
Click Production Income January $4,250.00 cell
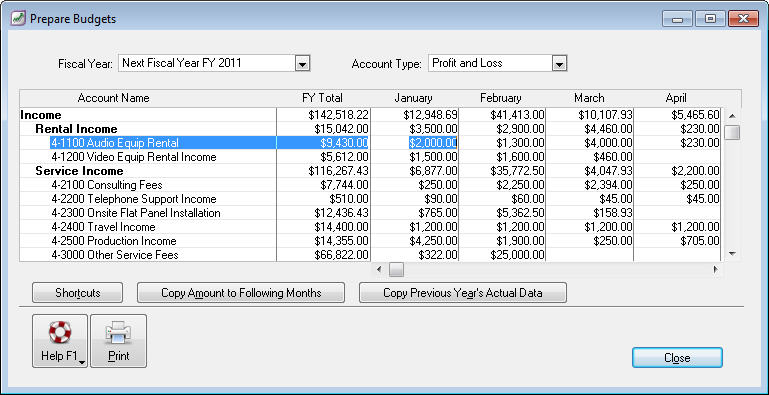pyautogui.click(x=414, y=241)
